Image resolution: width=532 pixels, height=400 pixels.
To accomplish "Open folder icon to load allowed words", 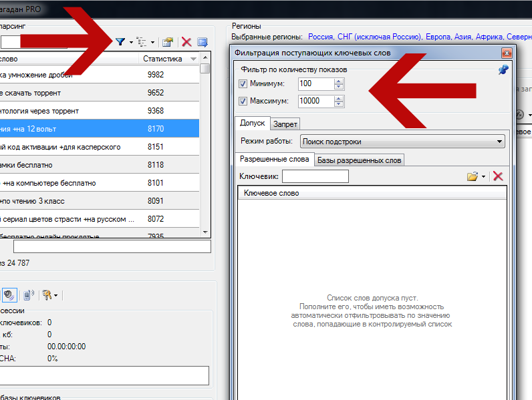I will [473, 176].
